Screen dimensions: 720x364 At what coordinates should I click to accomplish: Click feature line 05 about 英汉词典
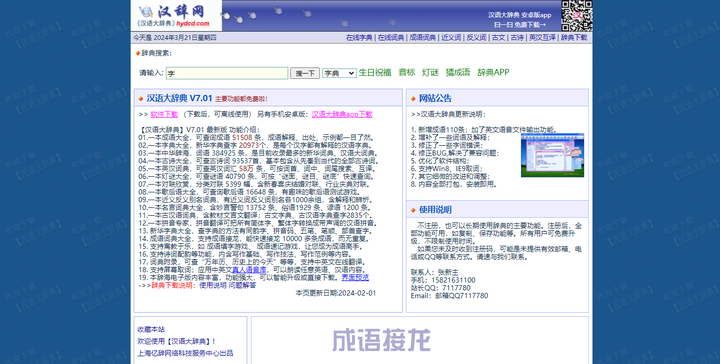coord(257,168)
